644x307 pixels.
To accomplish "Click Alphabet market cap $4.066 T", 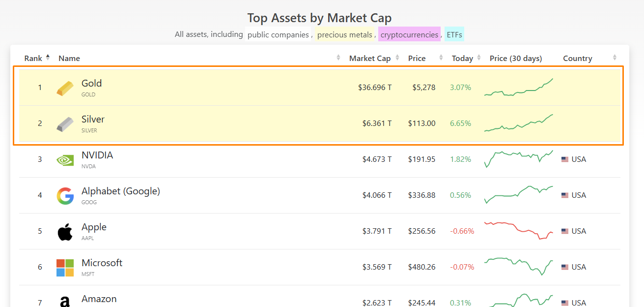I will tap(377, 195).
